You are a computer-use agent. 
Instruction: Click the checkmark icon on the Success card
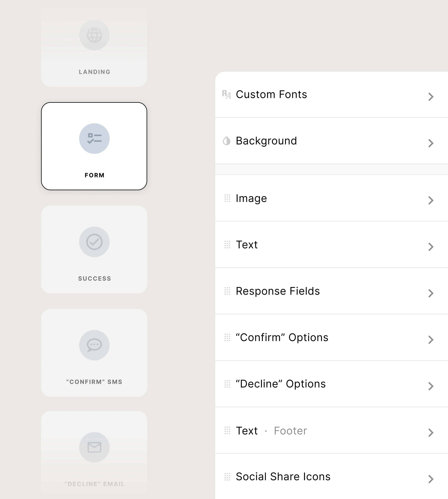click(94, 242)
